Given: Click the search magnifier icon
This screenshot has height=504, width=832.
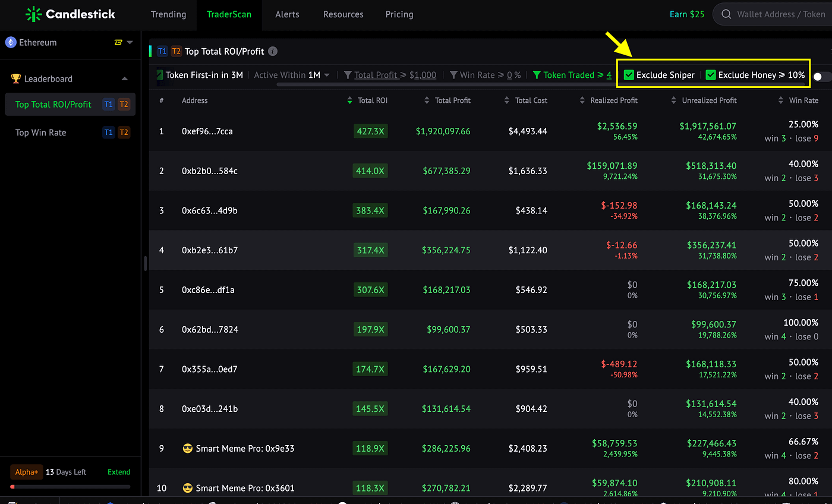Looking at the screenshot, I should point(726,14).
